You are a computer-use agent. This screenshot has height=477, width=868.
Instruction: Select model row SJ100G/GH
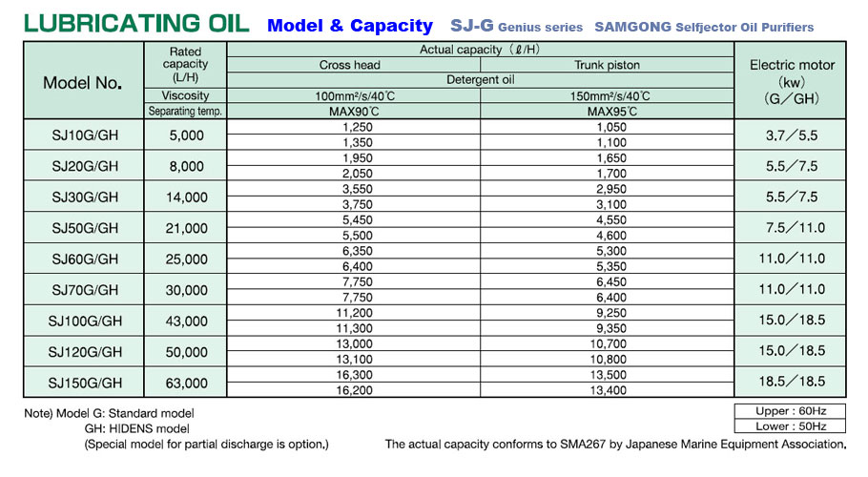click(85, 321)
